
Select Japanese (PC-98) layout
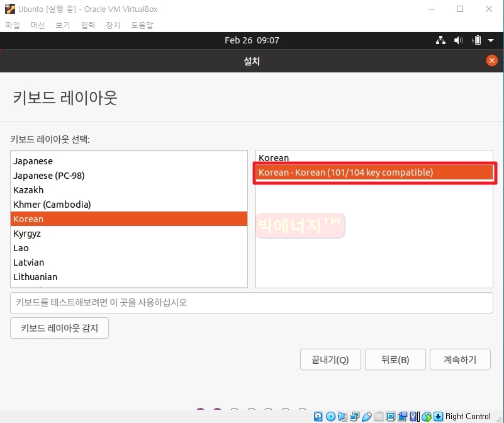coord(129,176)
